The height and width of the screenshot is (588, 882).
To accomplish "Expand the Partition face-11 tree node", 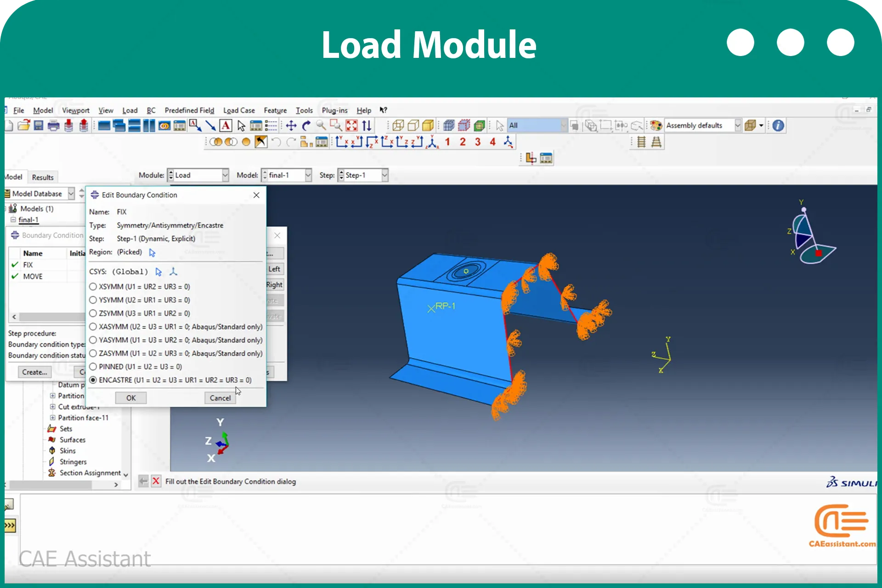I will pyautogui.click(x=52, y=418).
